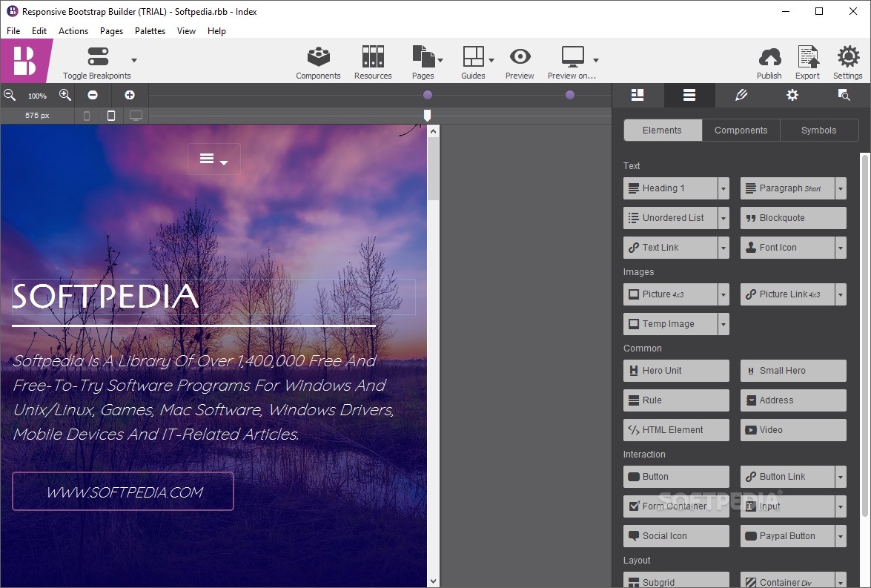This screenshot has width=871, height=588.
Task: Open the Palettes menu
Action: [x=150, y=31]
